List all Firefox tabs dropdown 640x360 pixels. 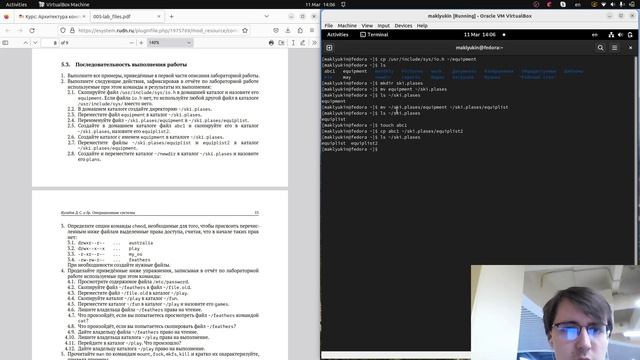tap(267, 16)
